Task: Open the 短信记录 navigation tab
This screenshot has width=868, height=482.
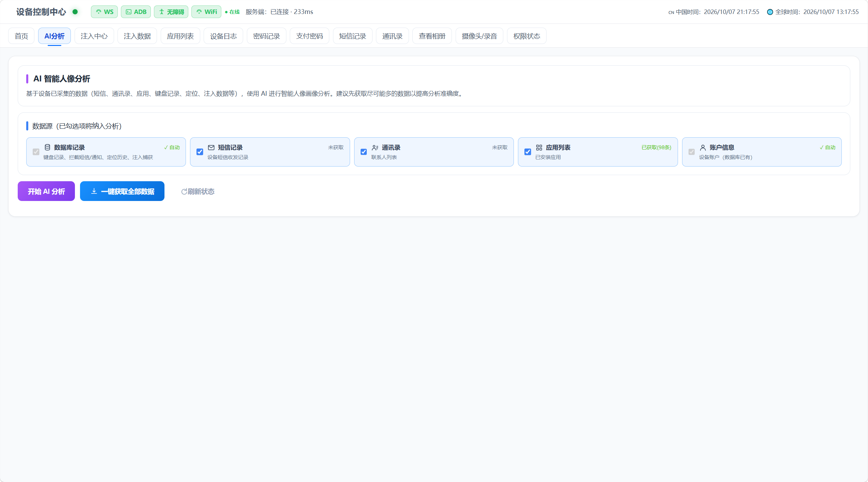Action: click(x=353, y=36)
